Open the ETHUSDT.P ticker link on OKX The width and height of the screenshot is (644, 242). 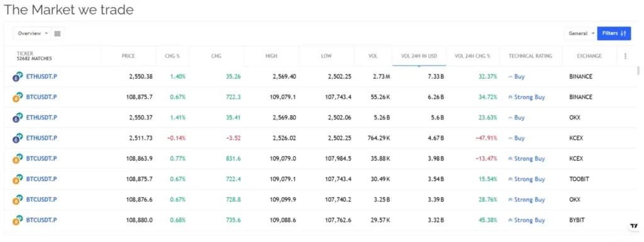[42, 117]
